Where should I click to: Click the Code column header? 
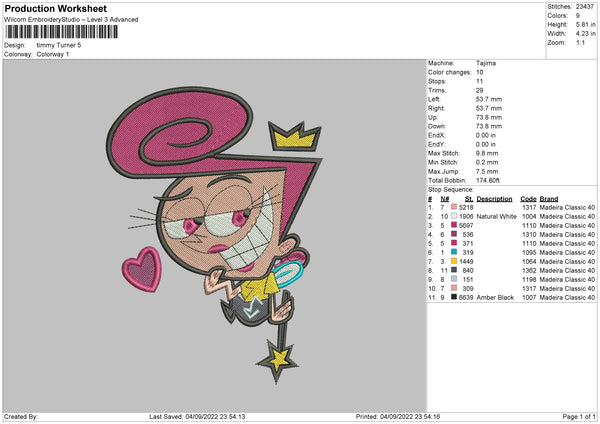coord(528,199)
